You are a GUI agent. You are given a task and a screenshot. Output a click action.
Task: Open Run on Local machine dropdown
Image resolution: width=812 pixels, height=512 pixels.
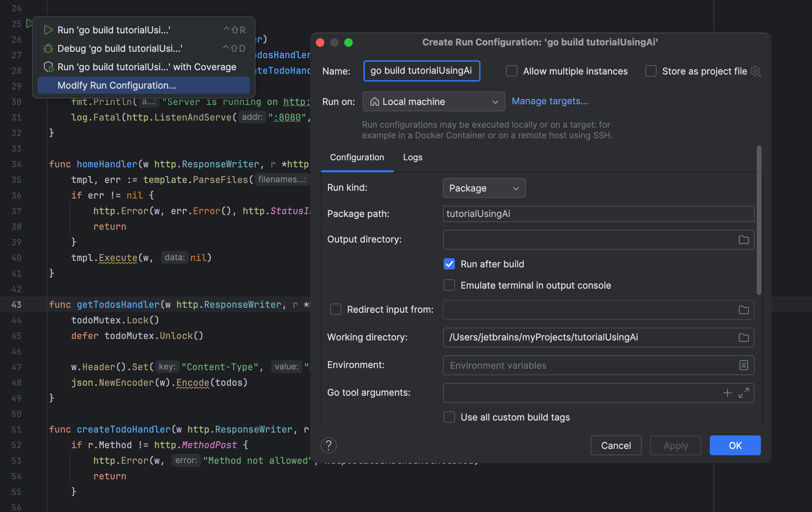pos(434,102)
